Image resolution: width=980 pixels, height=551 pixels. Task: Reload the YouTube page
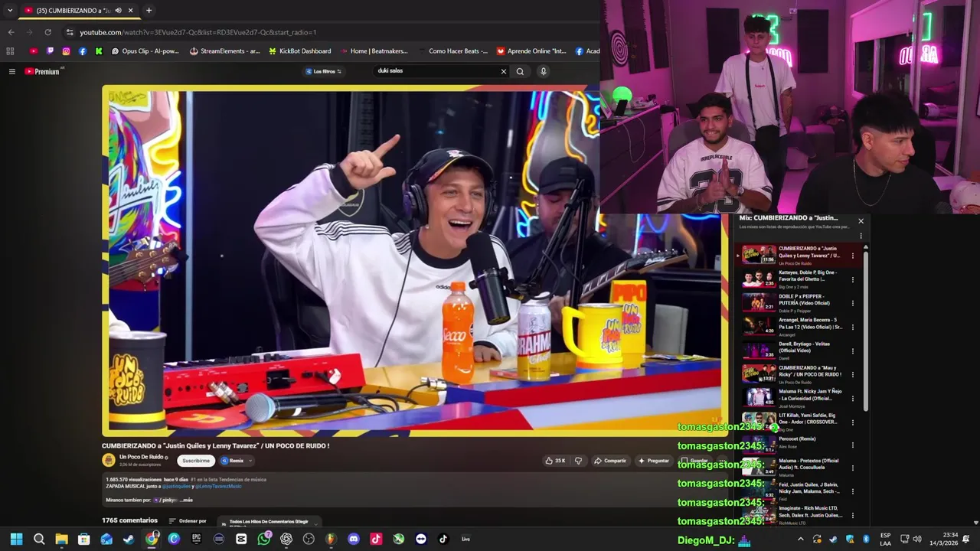(x=47, y=32)
